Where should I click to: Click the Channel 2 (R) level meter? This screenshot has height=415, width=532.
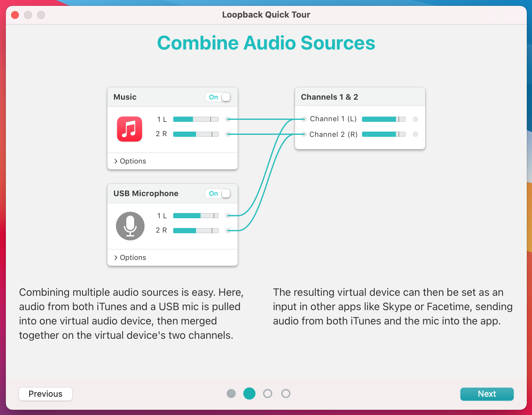click(x=384, y=134)
